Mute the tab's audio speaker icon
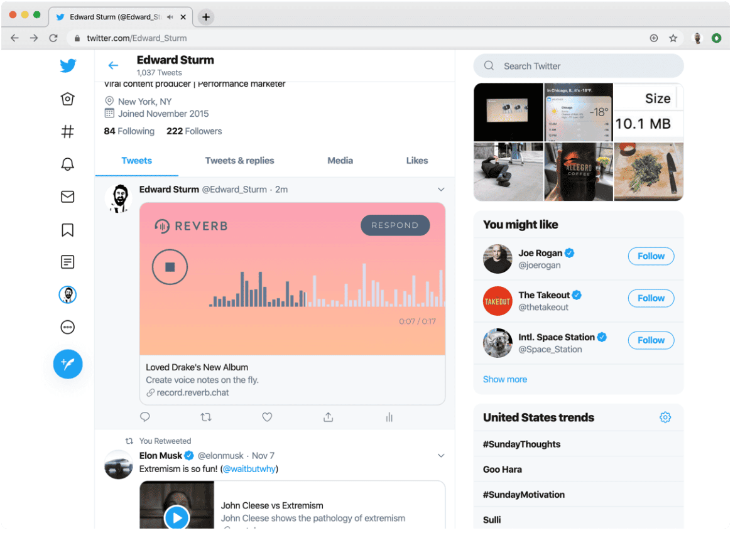This screenshot has width=745, height=560. [170, 17]
